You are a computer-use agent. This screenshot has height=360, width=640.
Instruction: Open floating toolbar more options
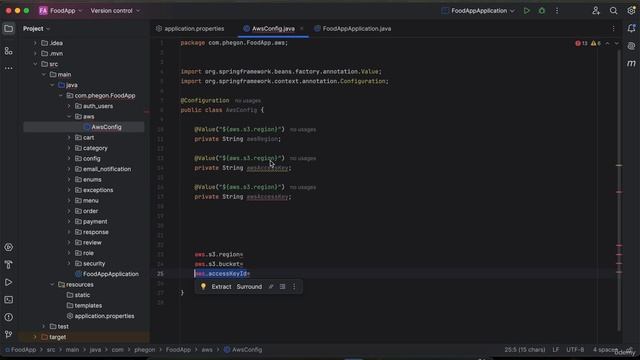click(x=294, y=287)
